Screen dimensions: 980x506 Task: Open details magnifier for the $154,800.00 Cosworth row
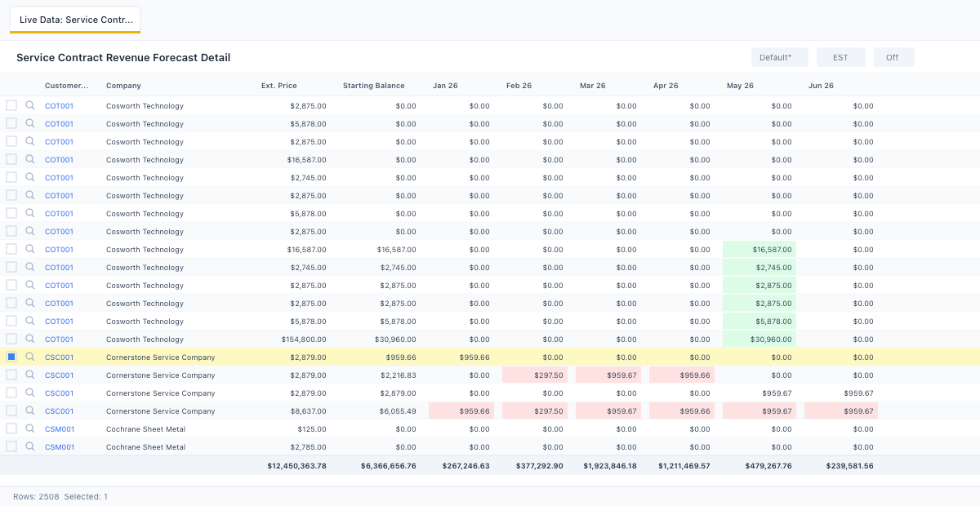30,339
